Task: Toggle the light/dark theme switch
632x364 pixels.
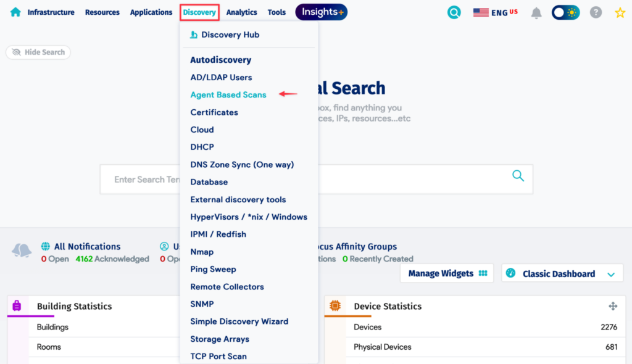Action: [565, 12]
